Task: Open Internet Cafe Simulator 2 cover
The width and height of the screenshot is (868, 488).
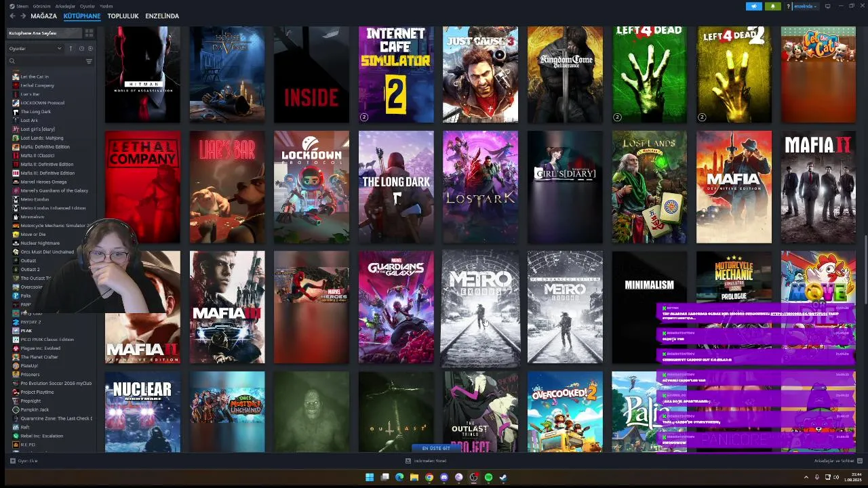Action: tap(396, 75)
